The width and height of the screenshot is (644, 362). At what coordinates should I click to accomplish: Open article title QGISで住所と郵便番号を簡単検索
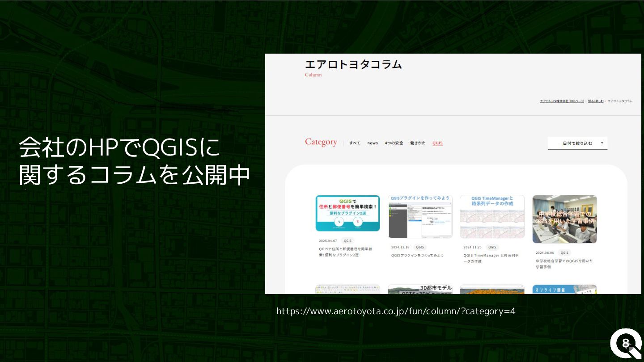346,252
